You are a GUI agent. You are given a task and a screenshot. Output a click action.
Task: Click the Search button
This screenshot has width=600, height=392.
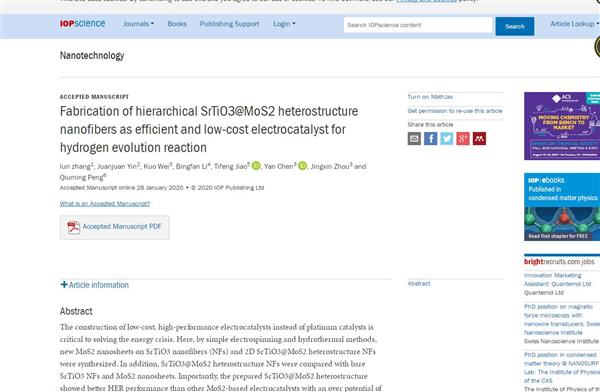coord(515,26)
